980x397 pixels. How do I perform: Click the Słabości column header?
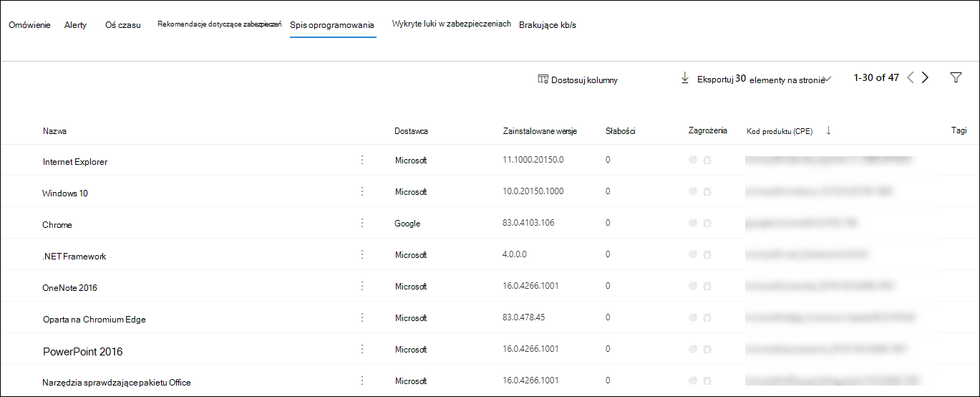620,131
